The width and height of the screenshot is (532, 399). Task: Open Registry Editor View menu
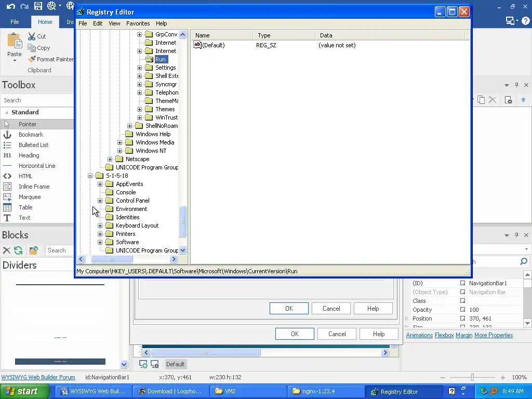point(114,23)
